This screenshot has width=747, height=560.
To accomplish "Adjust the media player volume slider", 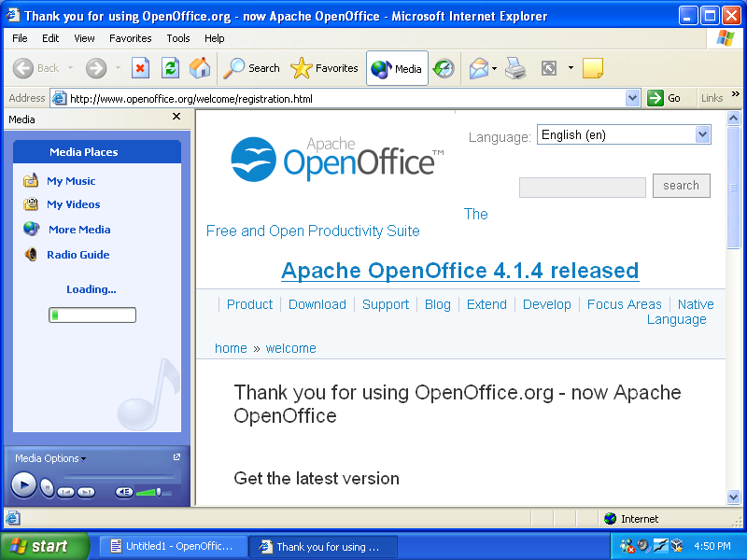I will [x=158, y=492].
